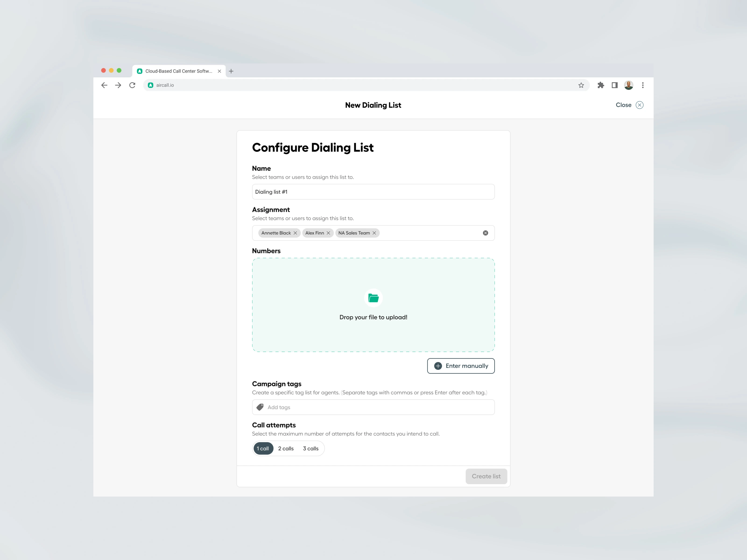
Task: Open browser extensions puzzle icon
Action: pos(600,85)
